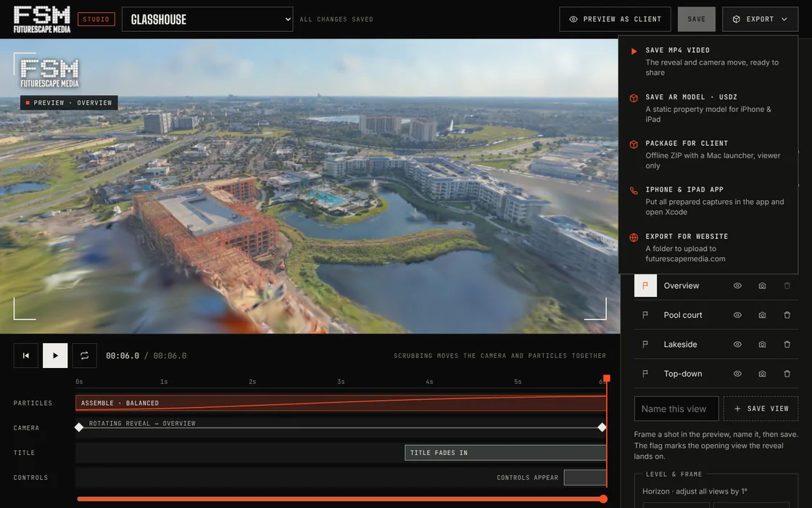Click camera icon for Top-down view
812x508 pixels.
762,374
